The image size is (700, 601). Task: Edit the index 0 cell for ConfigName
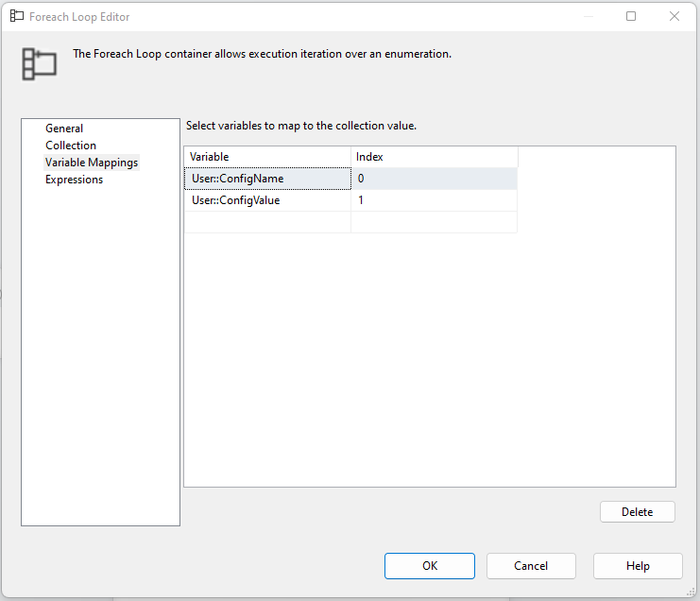pyautogui.click(x=434, y=179)
